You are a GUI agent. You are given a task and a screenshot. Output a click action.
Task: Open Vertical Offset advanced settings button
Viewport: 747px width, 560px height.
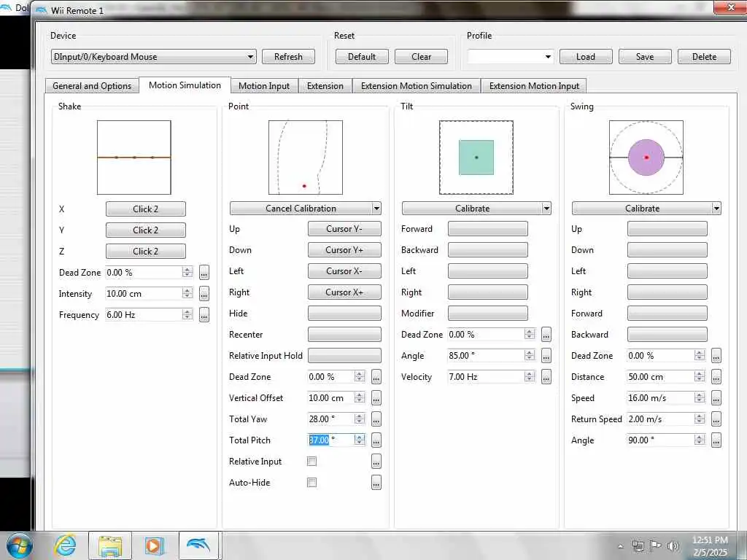tap(376, 397)
